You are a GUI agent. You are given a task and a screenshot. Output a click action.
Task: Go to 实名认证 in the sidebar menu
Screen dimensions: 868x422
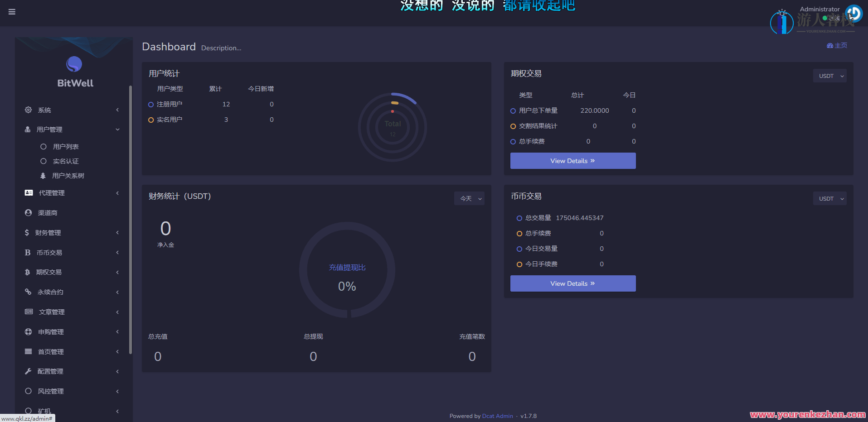(66, 161)
